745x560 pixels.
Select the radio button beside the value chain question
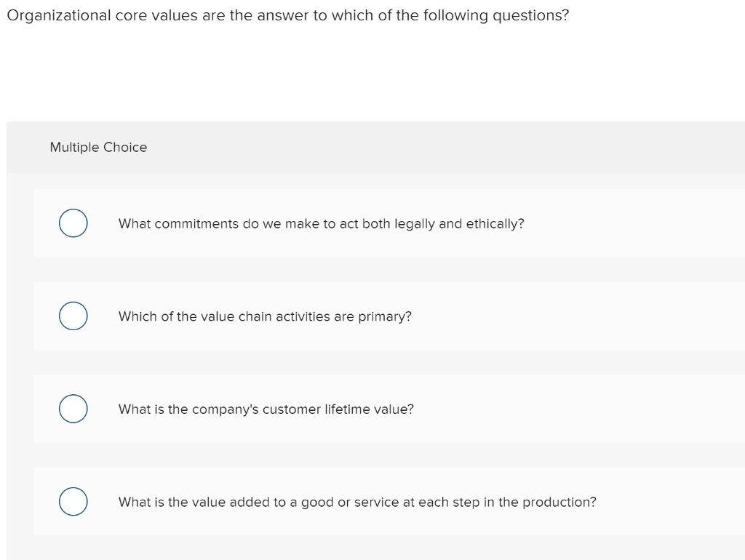coord(73,316)
